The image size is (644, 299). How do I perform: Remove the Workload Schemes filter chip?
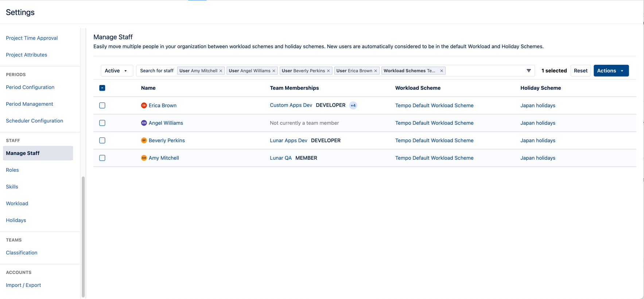click(441, 71)
